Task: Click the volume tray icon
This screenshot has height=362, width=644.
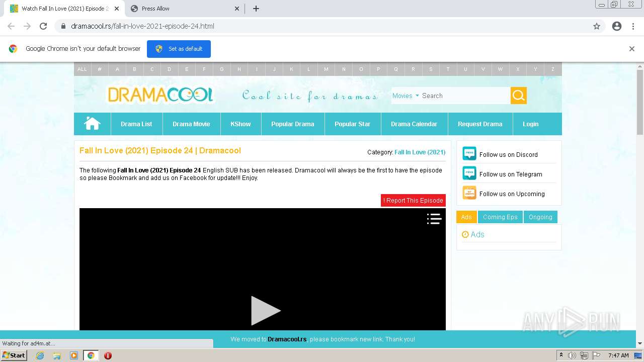Action: 572,355
